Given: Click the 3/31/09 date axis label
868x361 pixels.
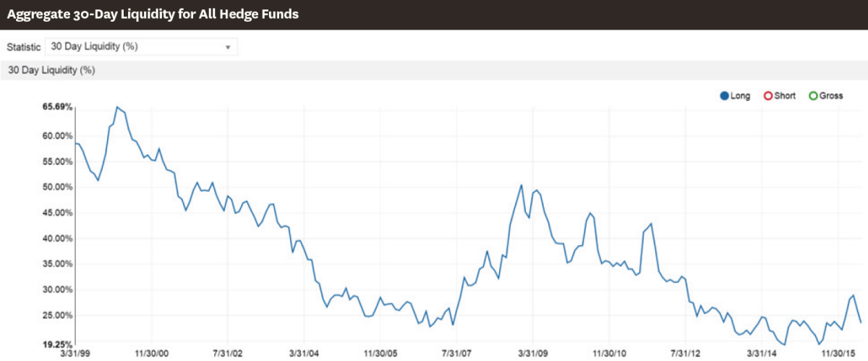Looking at the screenshot, I should 532,354.
